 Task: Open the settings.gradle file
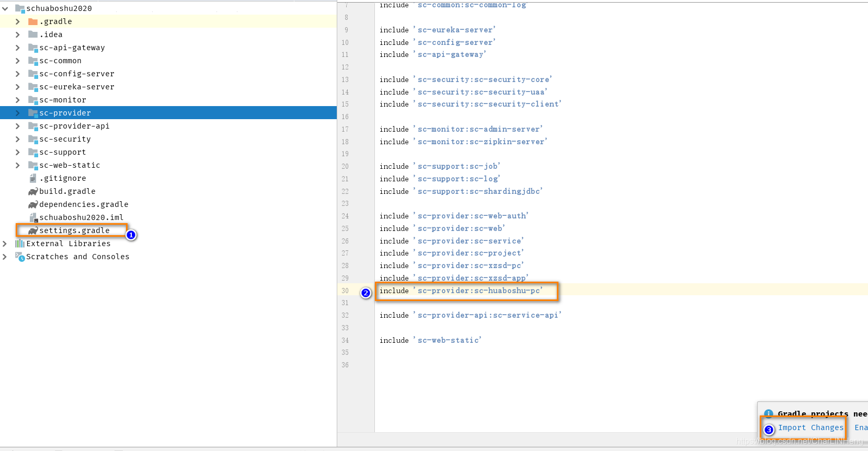[x=74, y=230]
